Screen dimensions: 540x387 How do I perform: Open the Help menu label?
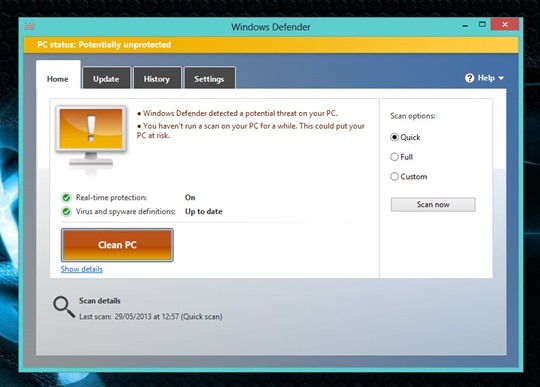pyautogui.click(x=486, y=78)
